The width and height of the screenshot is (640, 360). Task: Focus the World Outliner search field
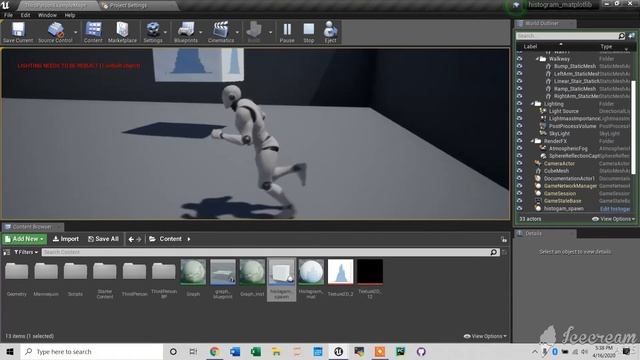pos(567,36)
